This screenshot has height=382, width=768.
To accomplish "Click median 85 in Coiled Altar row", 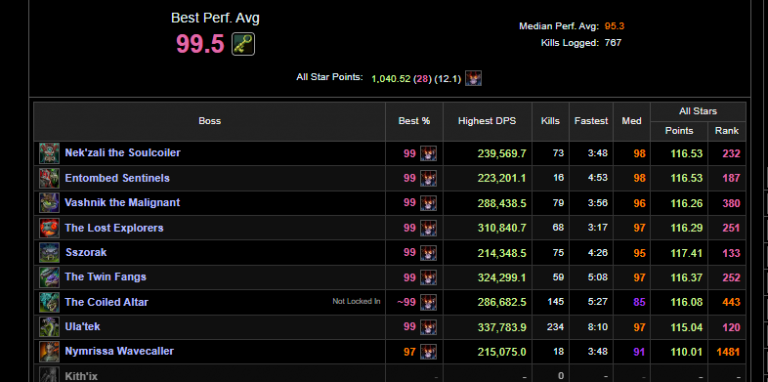I will pos(639,303).
